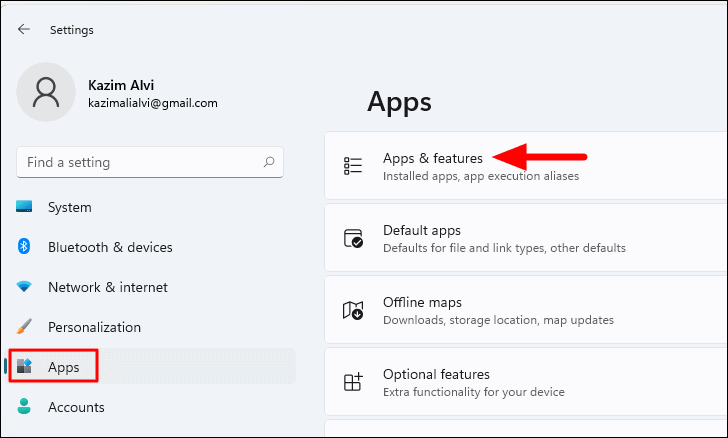This screenshot has width=728, height=438.
Task: Open Optional features settings
Action: point(526,382)
